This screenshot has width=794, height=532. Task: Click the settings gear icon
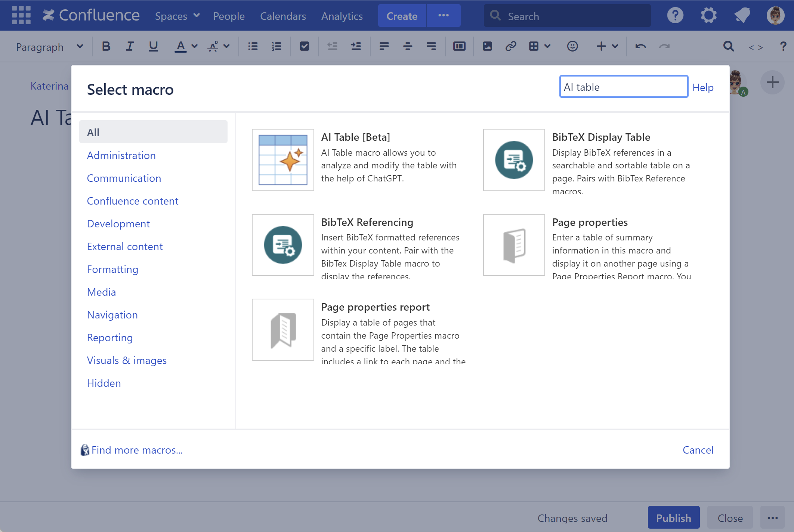(708, 15)
